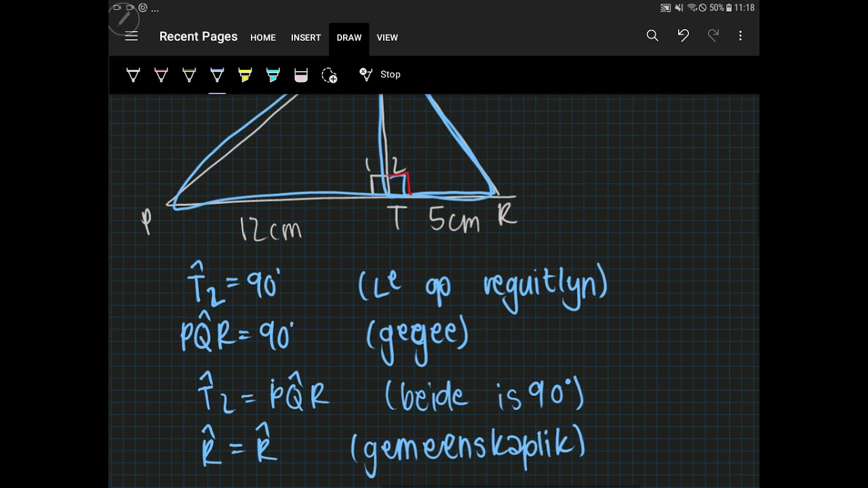Select the light blue pen
The image size is (868, 488).
tap(217, 75)
